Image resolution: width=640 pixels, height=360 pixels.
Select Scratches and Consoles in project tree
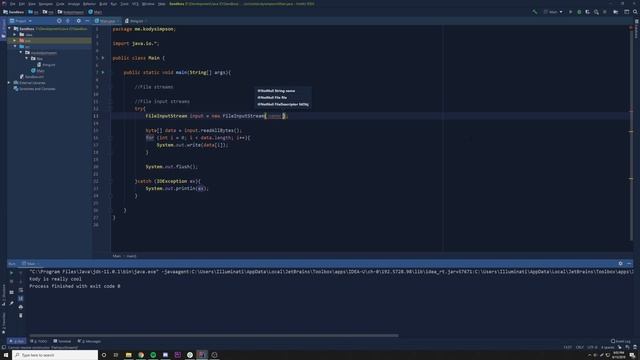34,89
